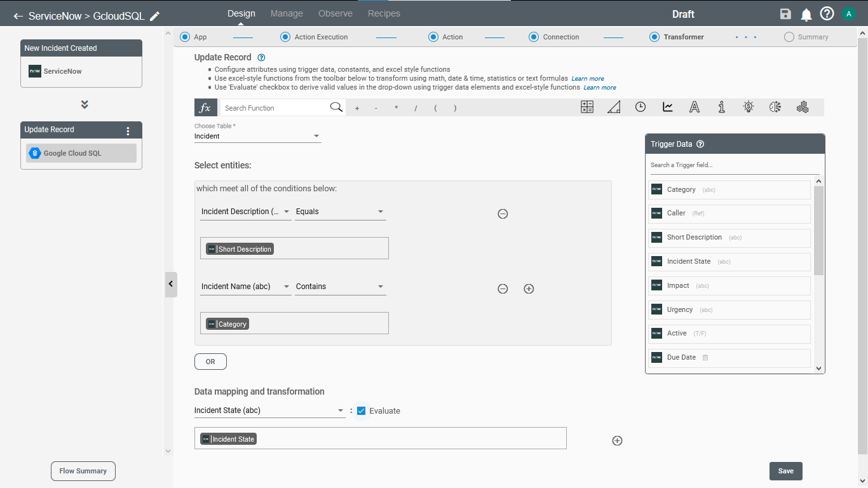
Task: Open the math calculator functions icon
Action: (x=587, y=107)
